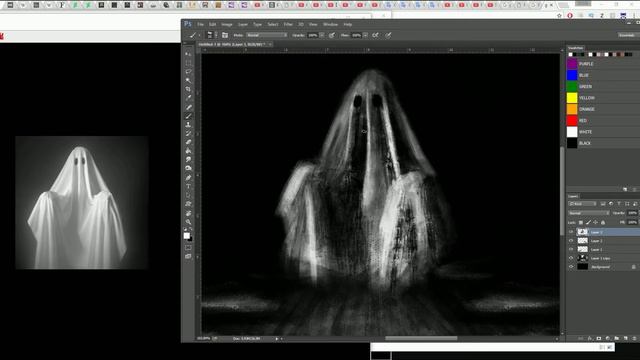Toggle visibility of the selected top layer
Image resolution: width=640 pixels, height=360 pixels.
point(571,232)
